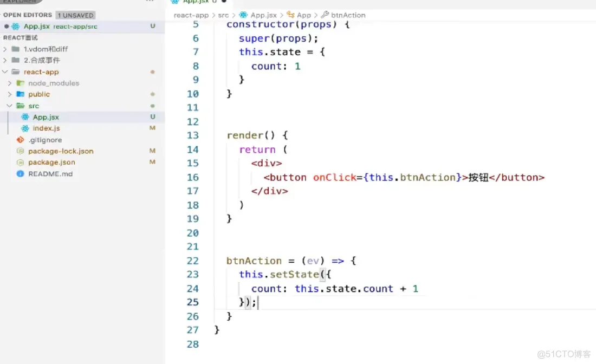
Task: Expand the node_modules folder chevron
Action: 10,83
